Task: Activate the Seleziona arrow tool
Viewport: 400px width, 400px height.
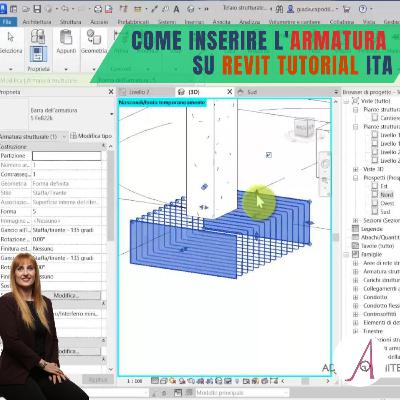Action: pyautogui.click(x=11, y=37)
